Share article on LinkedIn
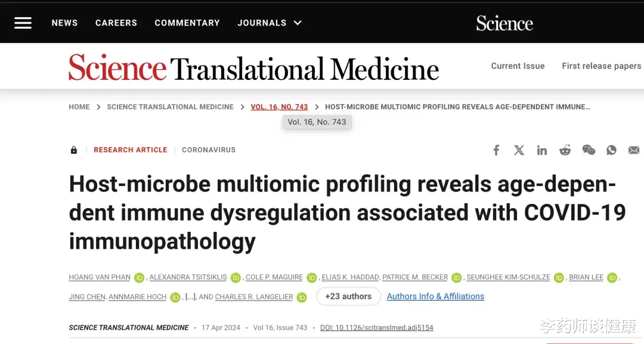This screenshot has height=344, width=644. [x=541, y=150]
